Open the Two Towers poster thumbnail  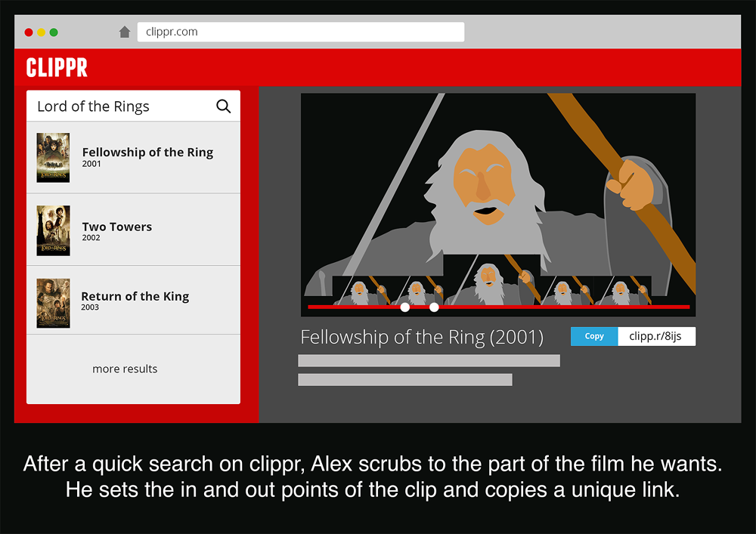click(x=53, y=230)
